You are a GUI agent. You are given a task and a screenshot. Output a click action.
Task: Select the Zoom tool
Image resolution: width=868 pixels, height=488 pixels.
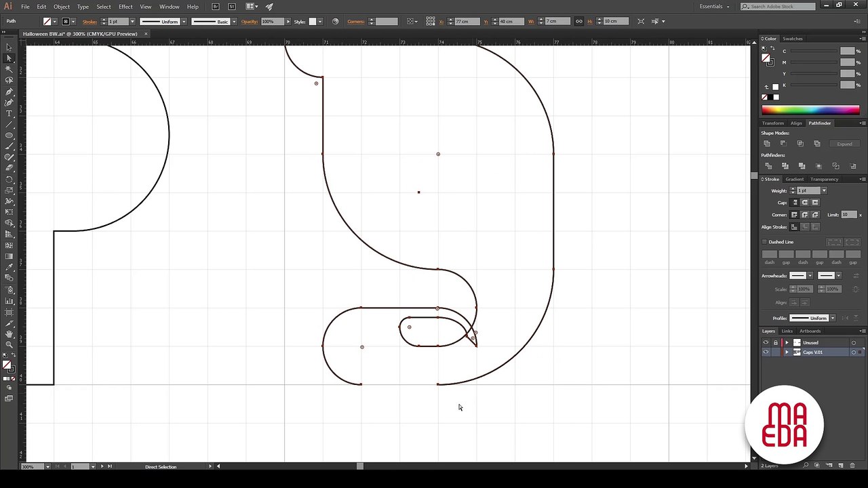coord(9,344)
